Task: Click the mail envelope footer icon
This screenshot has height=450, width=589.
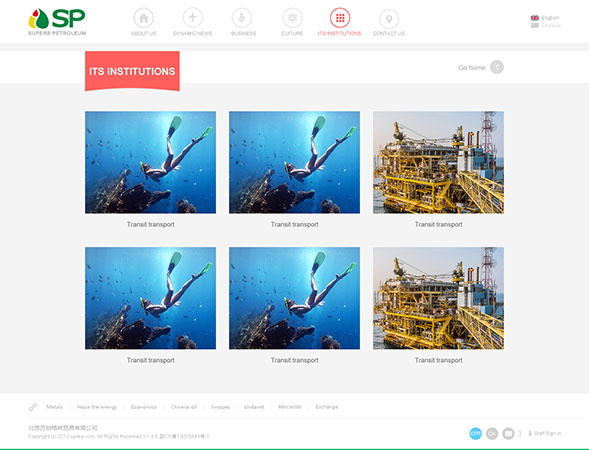Action: [x=508, y=433]
